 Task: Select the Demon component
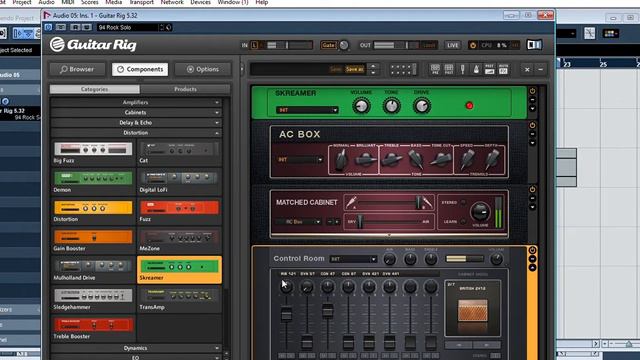click(93, 182)
